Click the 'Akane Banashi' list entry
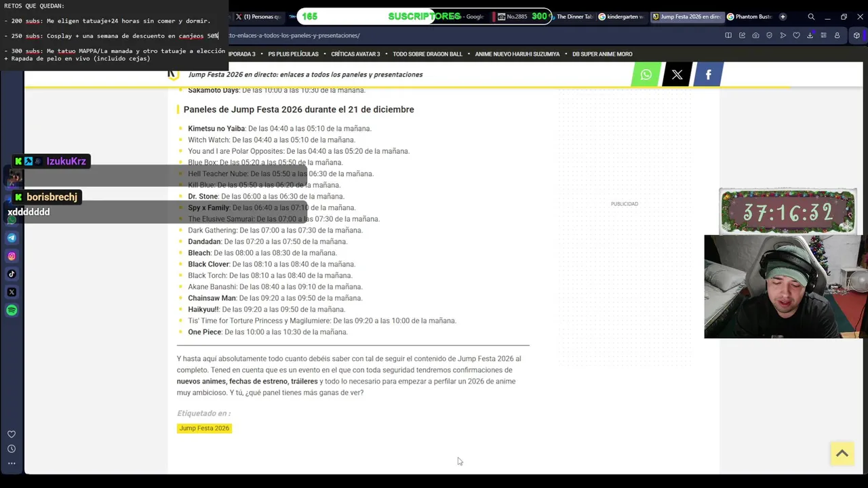Viewport: 868px width, 488px height. (275, 287)
